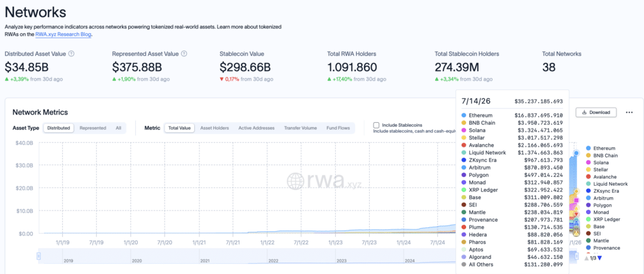The height and width of the screenshot is (274, 644).
Task: Click the 0,17% decrease under Stablecoin Value
Action: coord(232,79)
